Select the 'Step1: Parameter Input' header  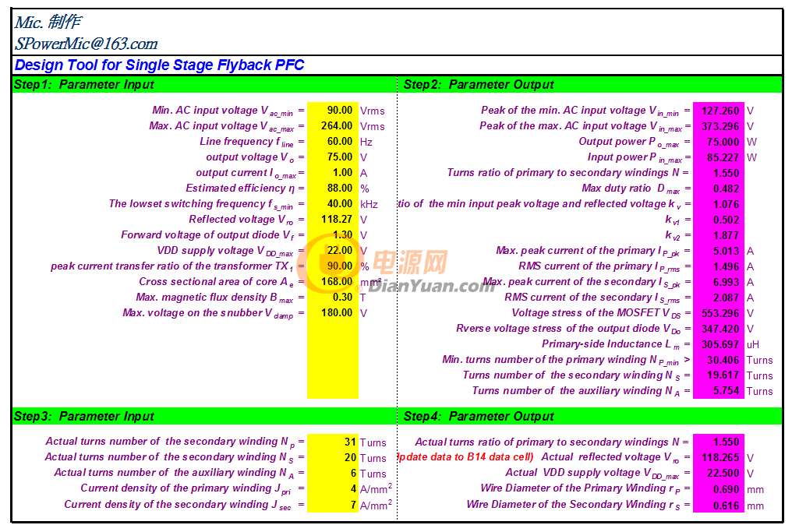pyautogui.click(x=84, y=84)
